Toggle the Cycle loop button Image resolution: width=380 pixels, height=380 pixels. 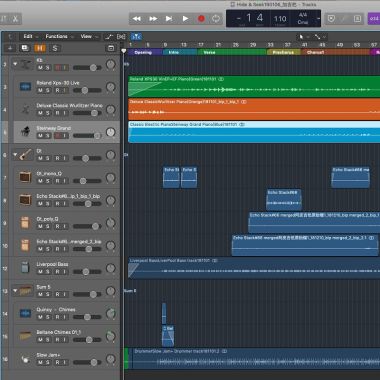[216, 19]
